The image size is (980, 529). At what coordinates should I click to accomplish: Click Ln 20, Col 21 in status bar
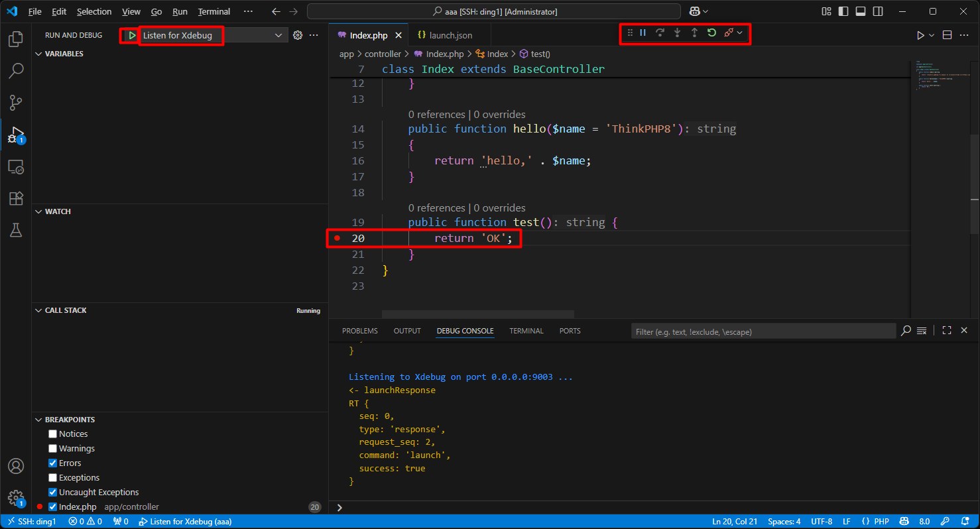[x=735, y=522]
